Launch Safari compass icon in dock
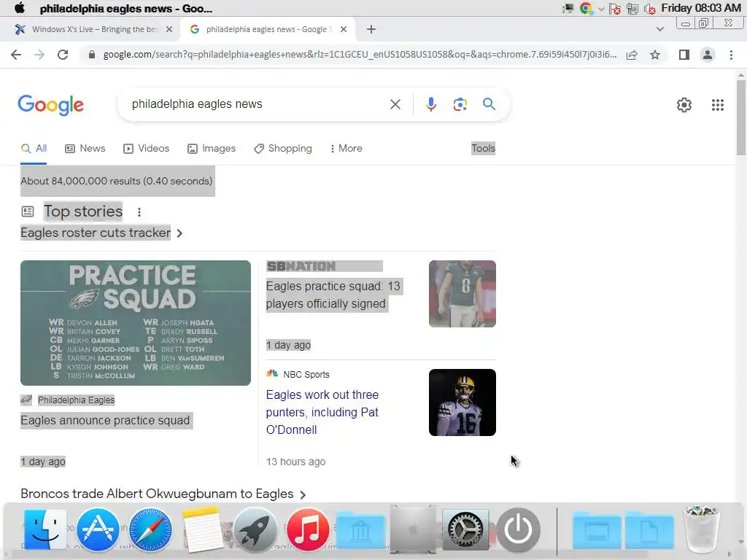Screen dimensions: 747x560 [x=150, y=529]
